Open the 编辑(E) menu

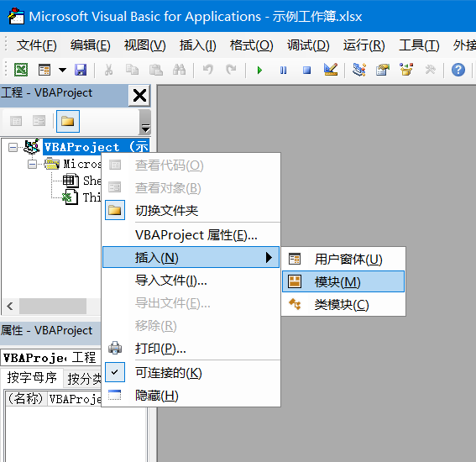(91, 45)
